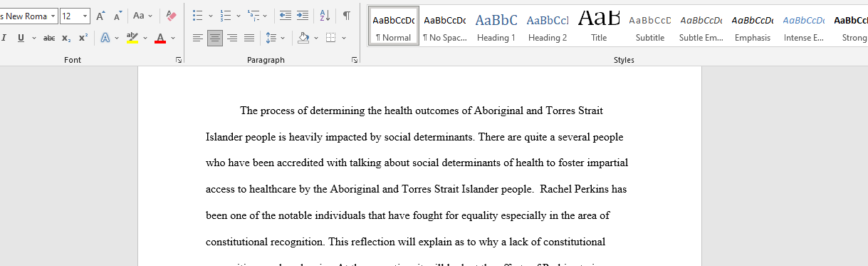Screen dimensions: 868x266
Task: Toggle Show/Hide paragraph marks
Action: [x=346, y=16]
